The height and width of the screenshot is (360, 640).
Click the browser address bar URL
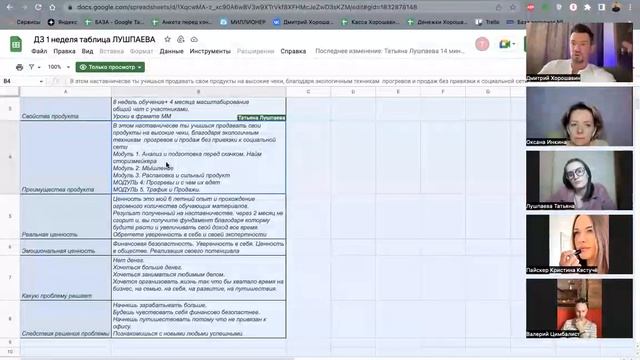246,7
